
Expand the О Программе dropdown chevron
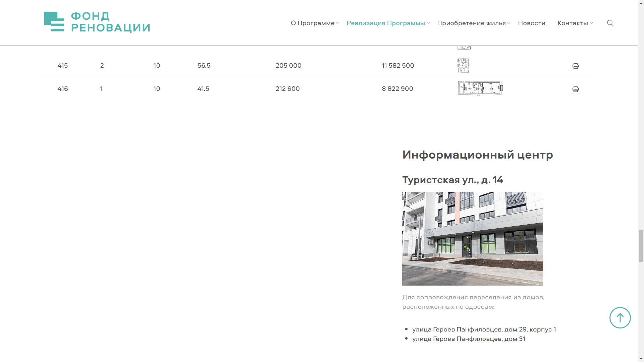pos(338,23)
